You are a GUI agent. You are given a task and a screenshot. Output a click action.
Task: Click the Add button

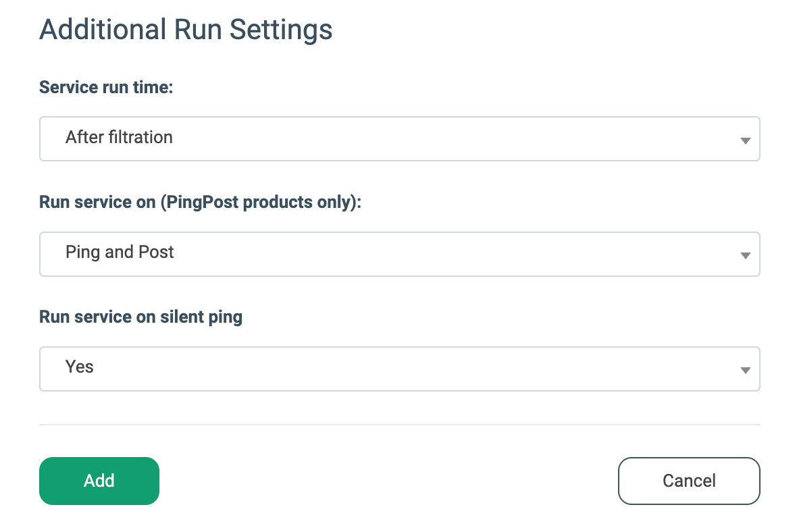pos(99,481)
